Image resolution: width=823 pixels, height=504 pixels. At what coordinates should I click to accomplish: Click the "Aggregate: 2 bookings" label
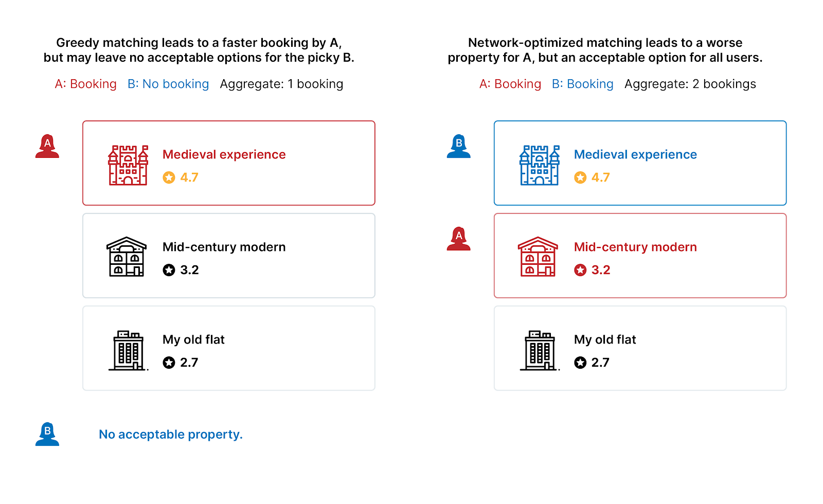click(x=690, y=84)
